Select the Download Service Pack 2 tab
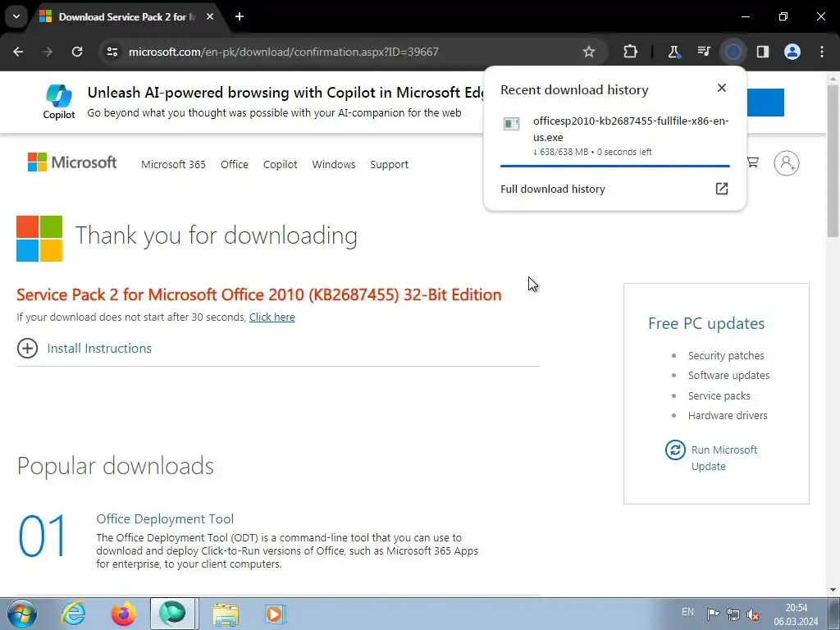 [x=127, y=17]
